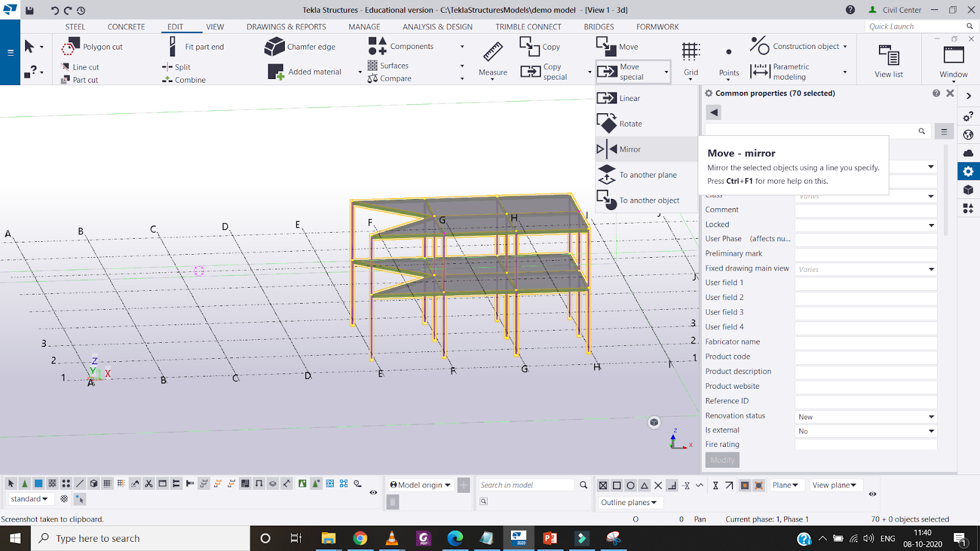980x551 pixels.
Task: Open the Grid tool
Action: coord(691,59)
